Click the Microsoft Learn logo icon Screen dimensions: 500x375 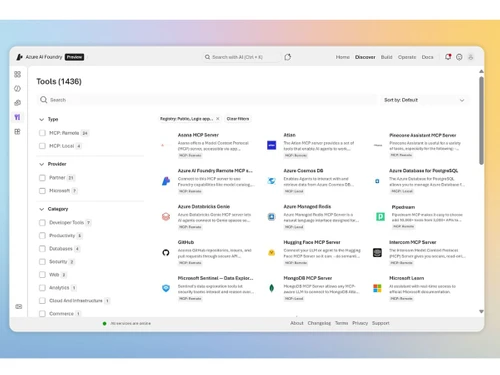pos(377,288)
